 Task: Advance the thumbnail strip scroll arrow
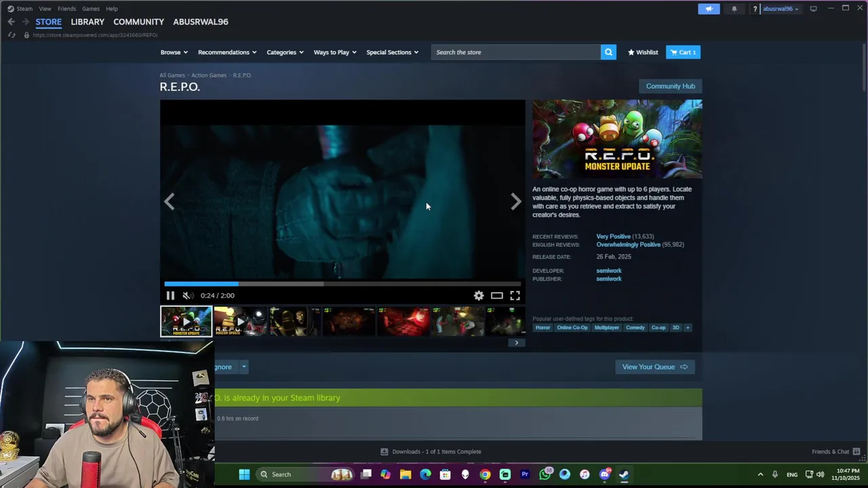point(516,342)
